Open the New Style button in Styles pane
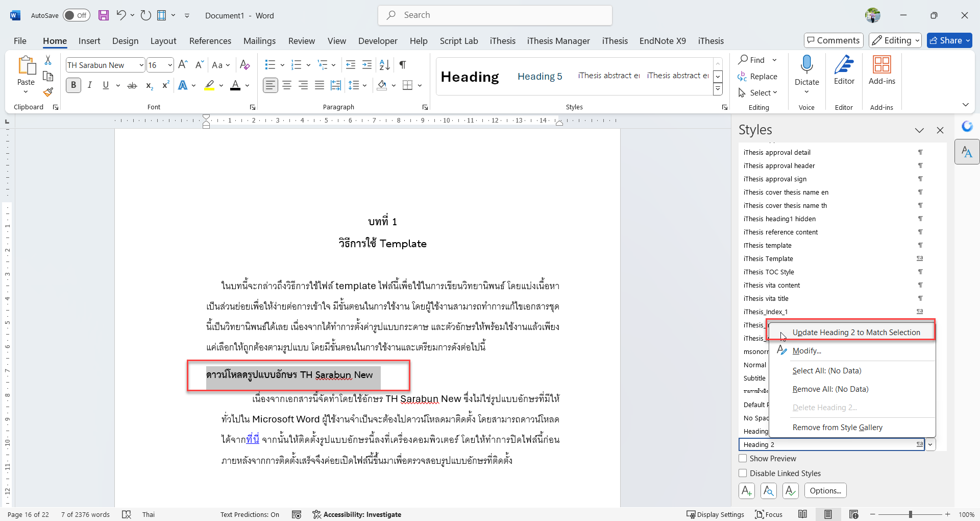Image resolution: width=980 pixels, height=521 pixels. tap(747, 491)
